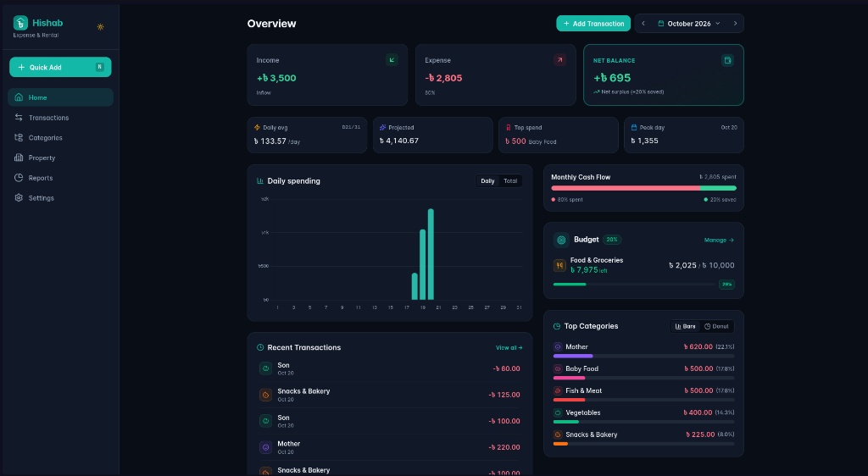The width and height of the screenshot is (868, 476).
Task: Click the Top Categories pie icon
Action: point(557,326)
